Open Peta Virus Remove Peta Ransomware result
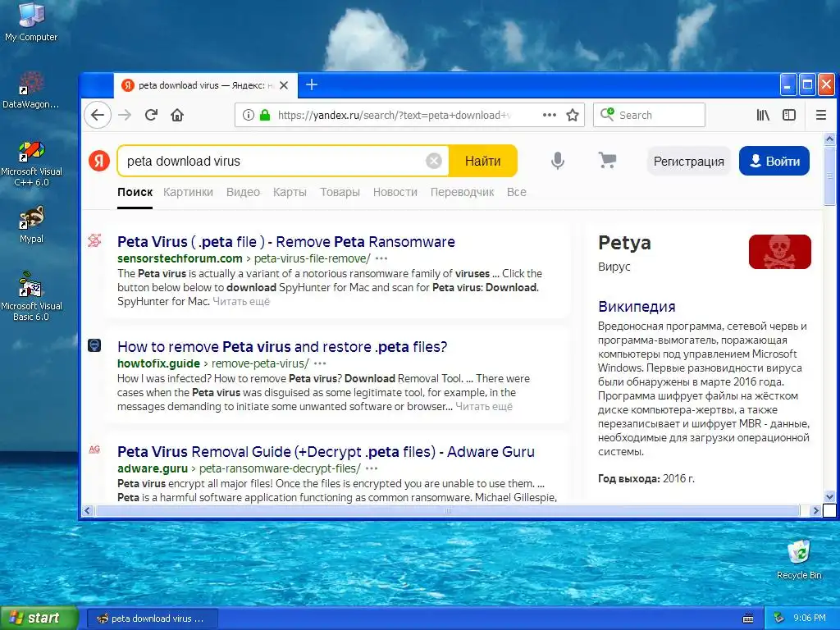 pos(286,242)
